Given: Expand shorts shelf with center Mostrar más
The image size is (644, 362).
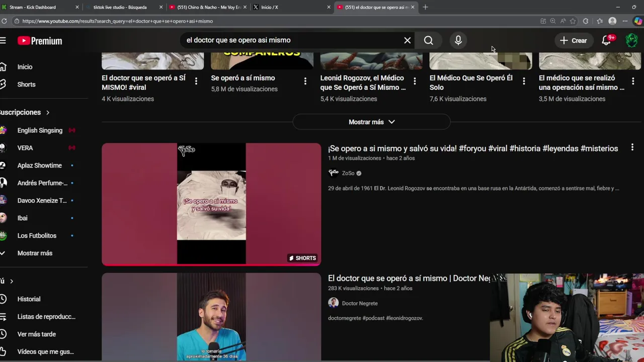Looking at the screenshot, I should (x=371, y=122).
